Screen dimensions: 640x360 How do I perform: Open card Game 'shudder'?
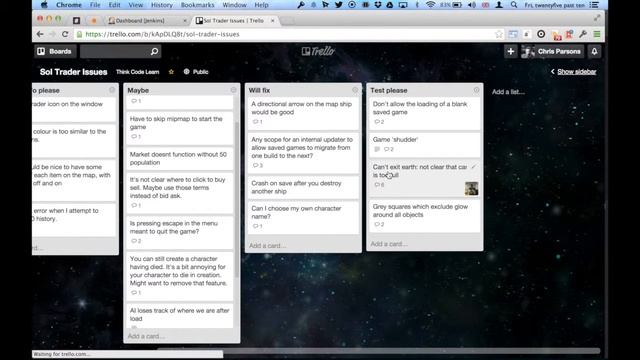pyautogui.click(x=424, y=144)
